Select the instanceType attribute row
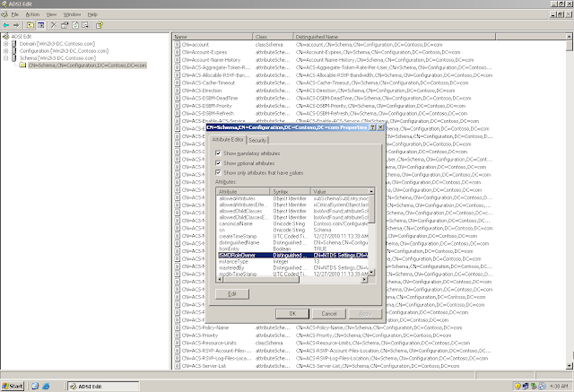 pos(293,261)
